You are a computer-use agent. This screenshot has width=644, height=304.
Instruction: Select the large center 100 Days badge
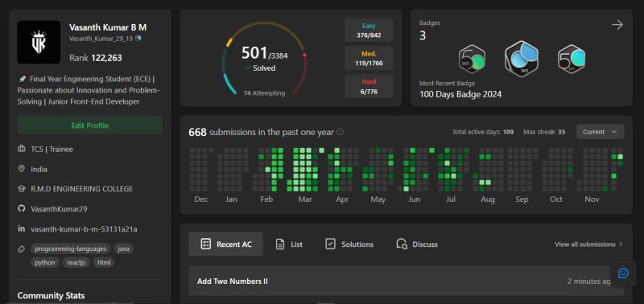(x=522, y=59)
